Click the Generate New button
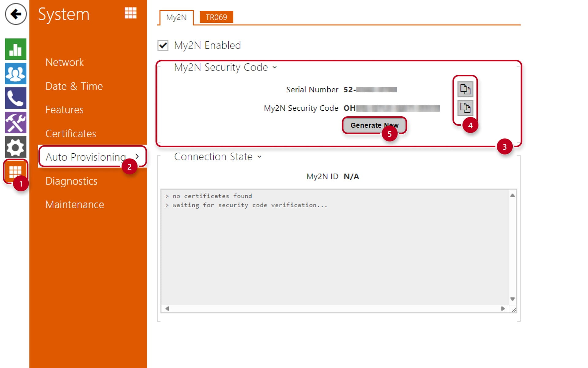 [x=374, y=125]
